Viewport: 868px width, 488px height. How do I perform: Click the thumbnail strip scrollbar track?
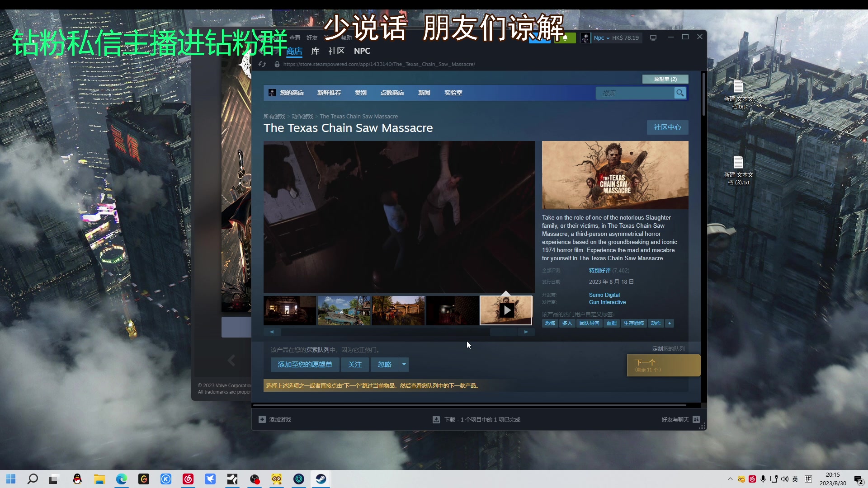[x=384, y=332]
